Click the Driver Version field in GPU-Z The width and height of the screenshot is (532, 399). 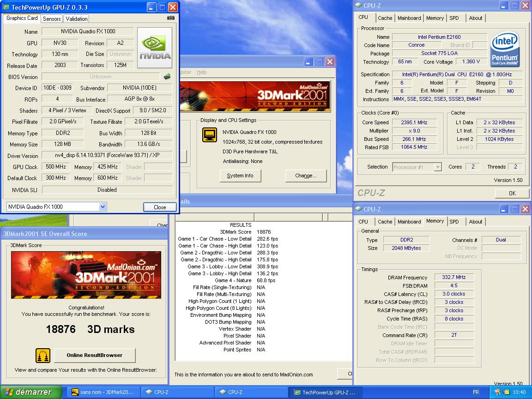tap(107, 155)
